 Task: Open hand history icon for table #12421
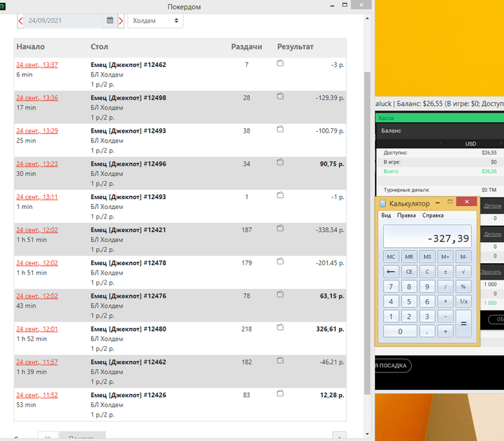pyautogui.click(x=280, y=228)
